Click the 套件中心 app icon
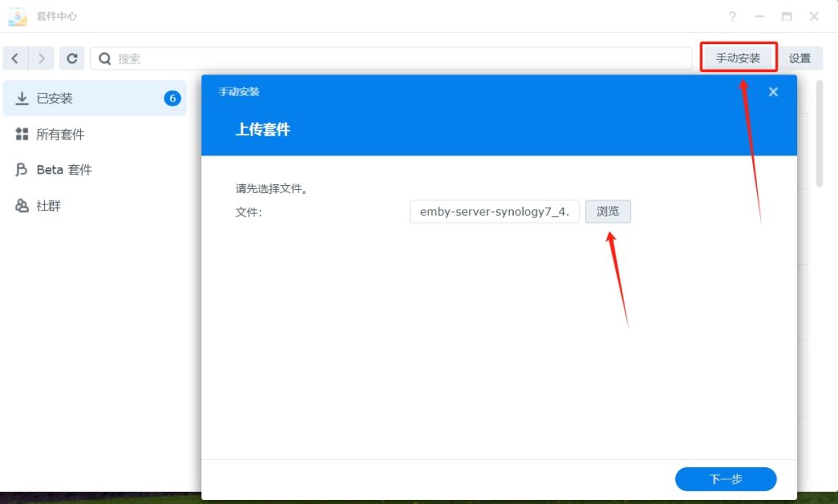Viewport: 838px width, 504px height. tap(18, 16)
